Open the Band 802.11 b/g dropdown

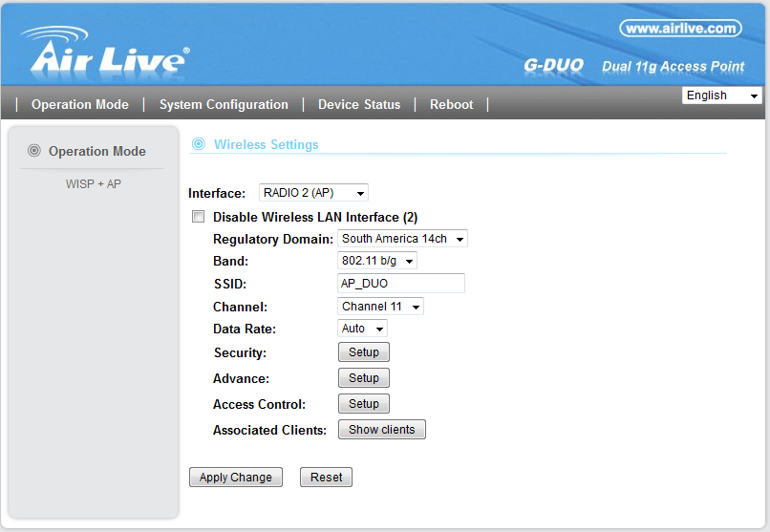pos(377,261)
